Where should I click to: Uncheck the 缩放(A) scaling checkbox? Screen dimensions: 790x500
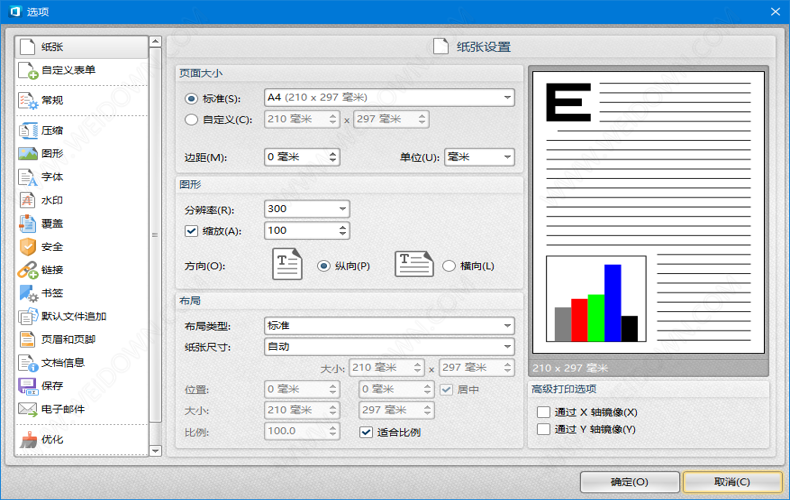coord(191,231)
